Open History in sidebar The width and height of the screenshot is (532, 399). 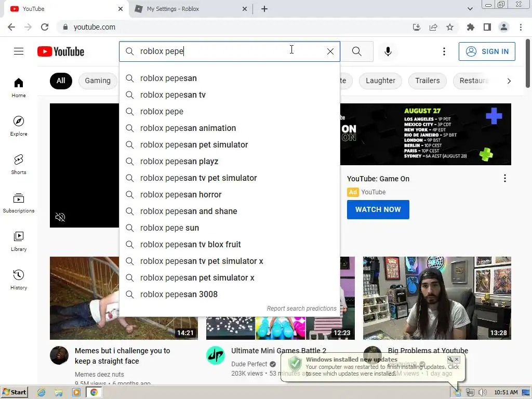click(x=19, y=280)
